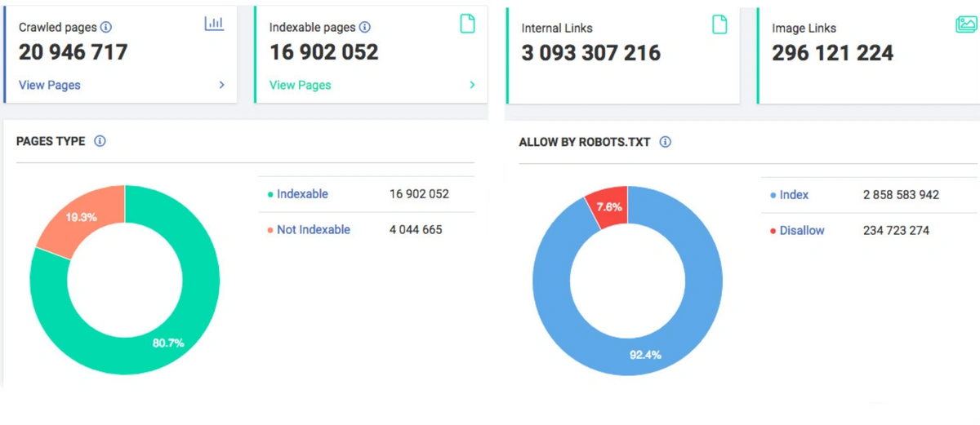980x425 pixels.
Task: Expand the Indexable pages View Pages chevron
Action: [472, 85]
